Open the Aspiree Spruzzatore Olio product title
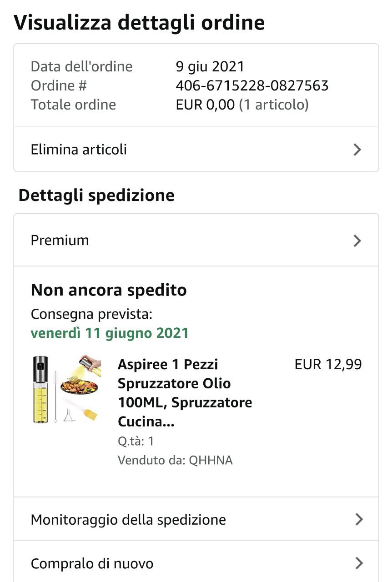 pos(185,393)
